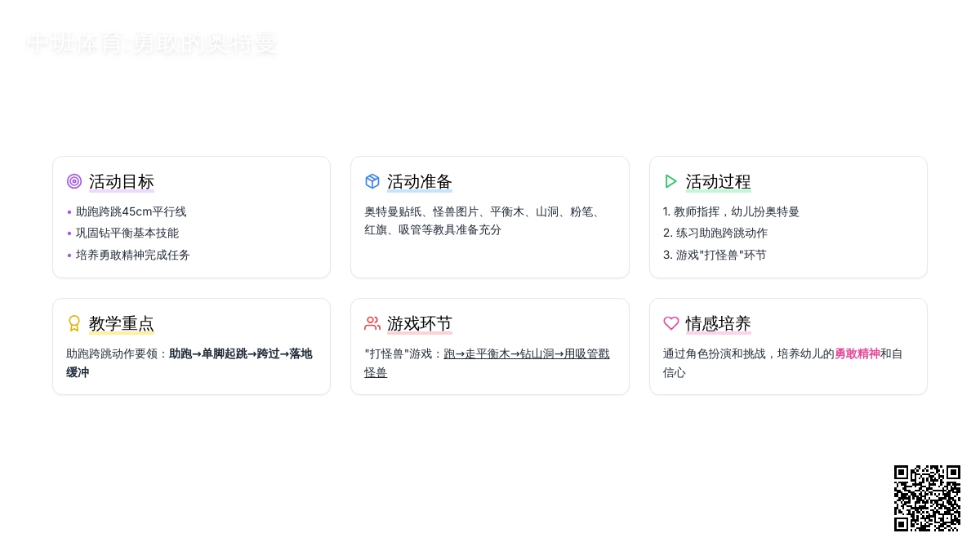Click the pink highlighted words 勇敢精神

857,353
